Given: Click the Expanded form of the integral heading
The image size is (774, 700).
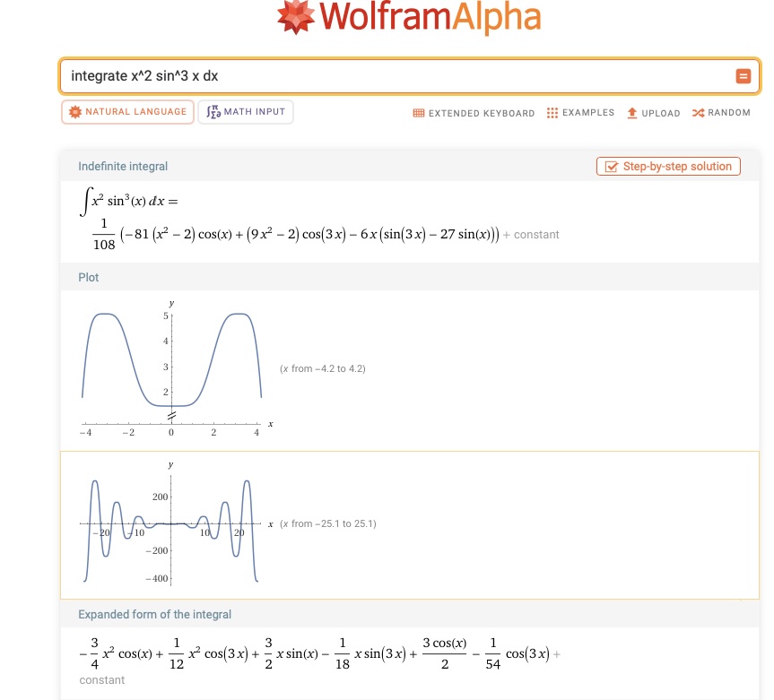Looking at the screenshot, I should [154, 615].
